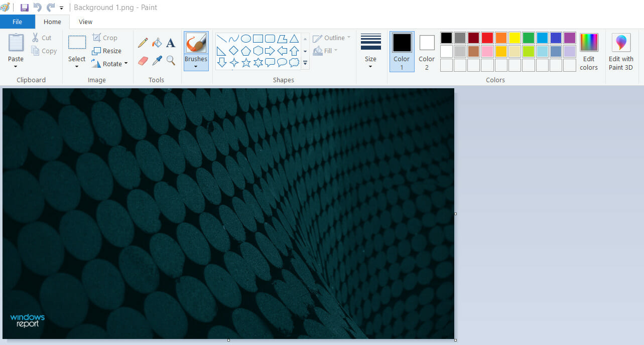This screenshot has height=345, width=644.
Task: Select the Color picker eyedropper tool
Action: click(157, 61)
